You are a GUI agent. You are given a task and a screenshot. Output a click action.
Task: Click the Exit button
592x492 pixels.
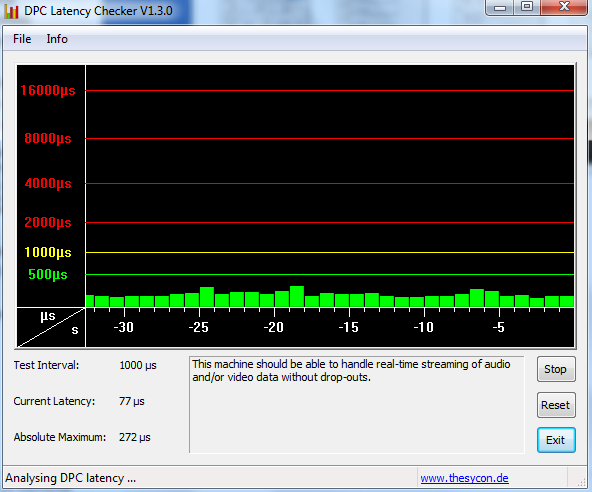click(556, 440)
